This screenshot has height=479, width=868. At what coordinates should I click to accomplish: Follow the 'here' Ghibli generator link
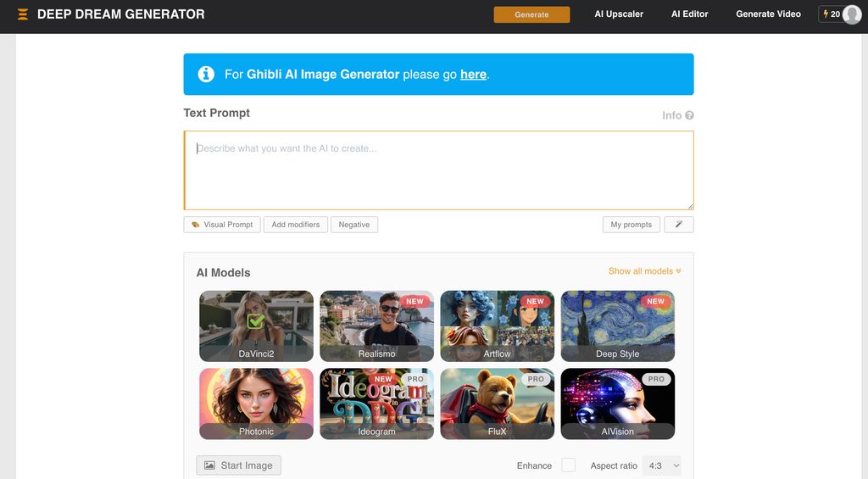(473, 75)
